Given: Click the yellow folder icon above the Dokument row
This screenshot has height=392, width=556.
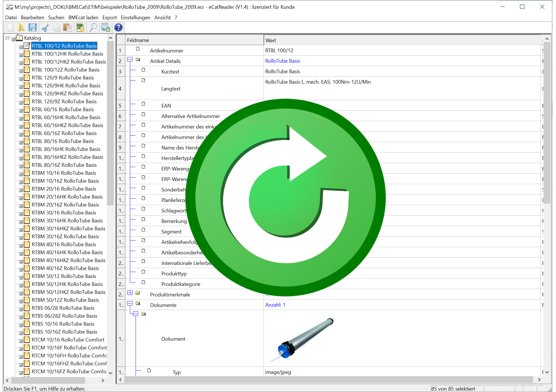Looking at the screenshot, I should click(x=144, y=314).
